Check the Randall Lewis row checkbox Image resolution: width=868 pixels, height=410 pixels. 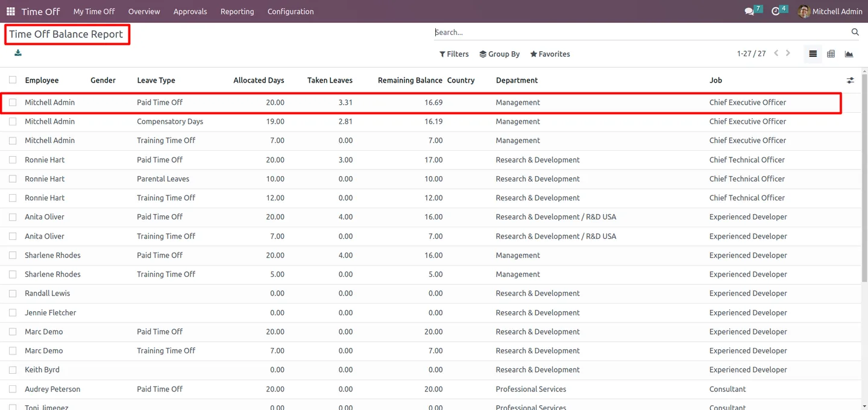(x=13, y=294)
